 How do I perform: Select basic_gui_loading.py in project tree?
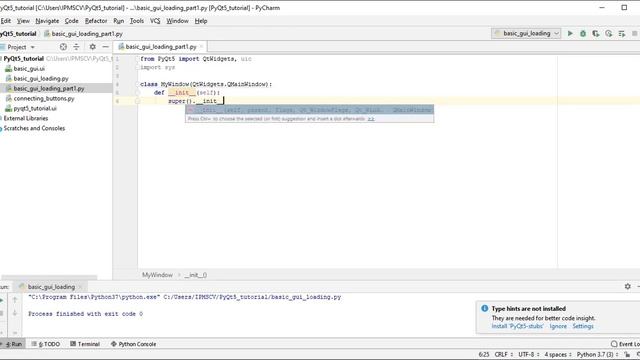click(41, 78)
